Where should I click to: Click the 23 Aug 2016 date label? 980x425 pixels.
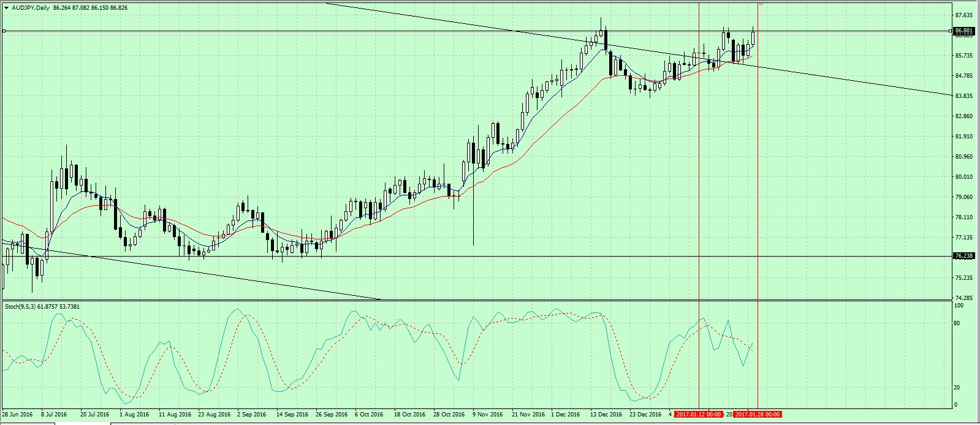215,415
